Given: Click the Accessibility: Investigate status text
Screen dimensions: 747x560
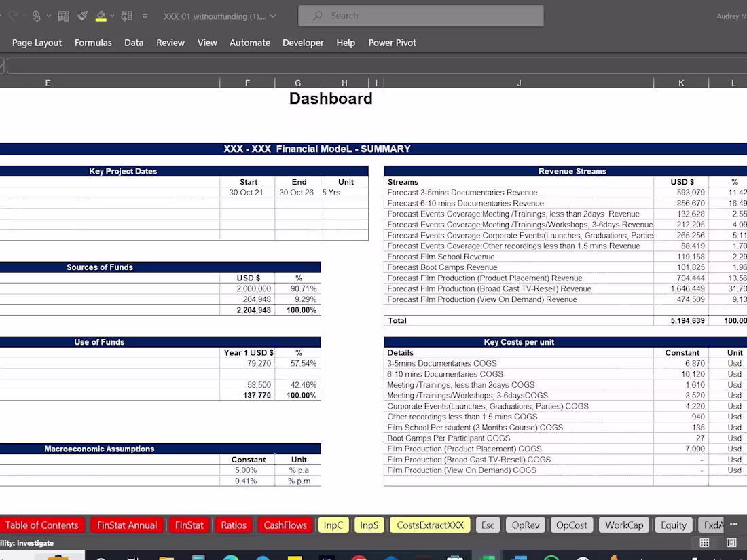Looking at the screenshot, I should (x=26, y=543).
